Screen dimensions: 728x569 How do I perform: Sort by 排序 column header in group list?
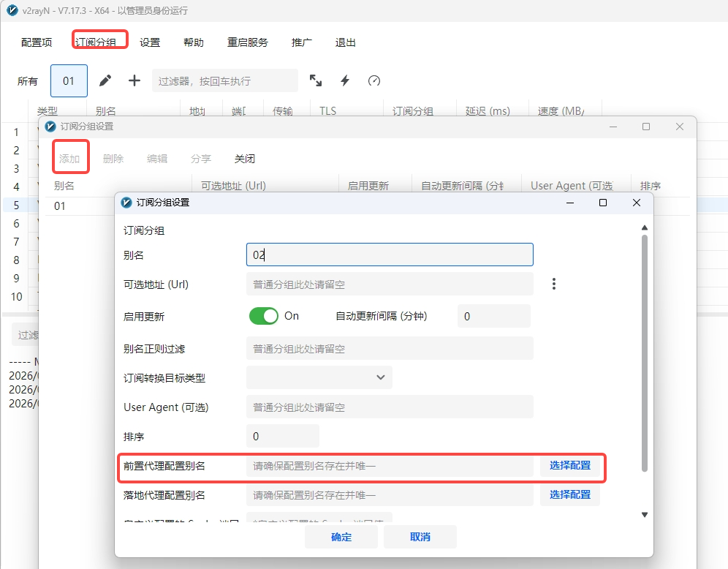(x=650, y=186)
